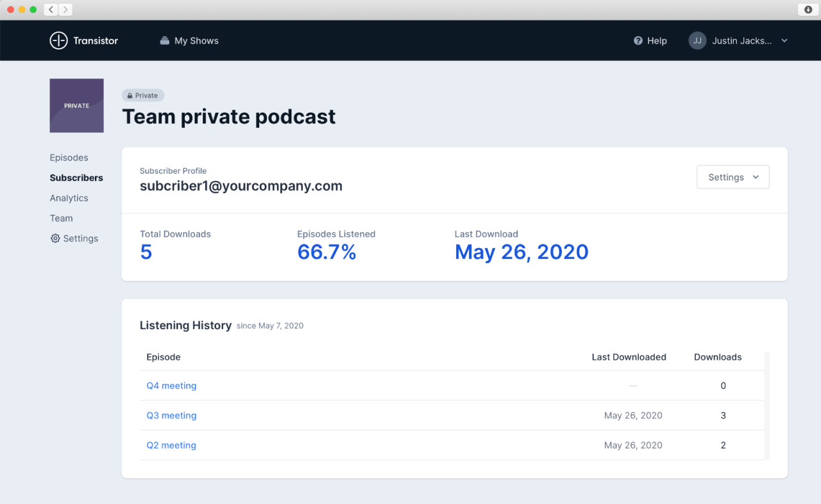The image size is (821, 504).
Task: Click the lock icon in the Private badge
Action: (x=130, y=95)
